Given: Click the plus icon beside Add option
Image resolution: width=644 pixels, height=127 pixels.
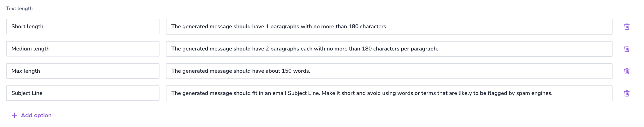Looking at the screenshot, I should [x=14, y=115].
